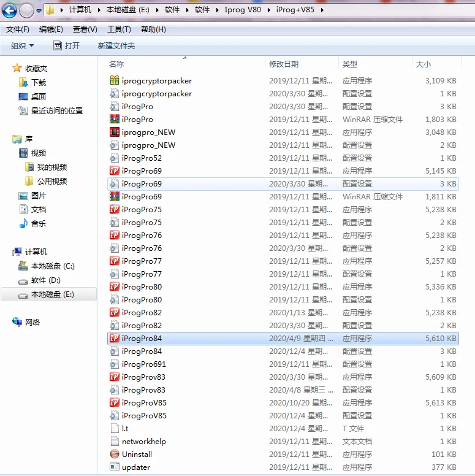Click the iProgPro WinRAR archive icon

115,119
